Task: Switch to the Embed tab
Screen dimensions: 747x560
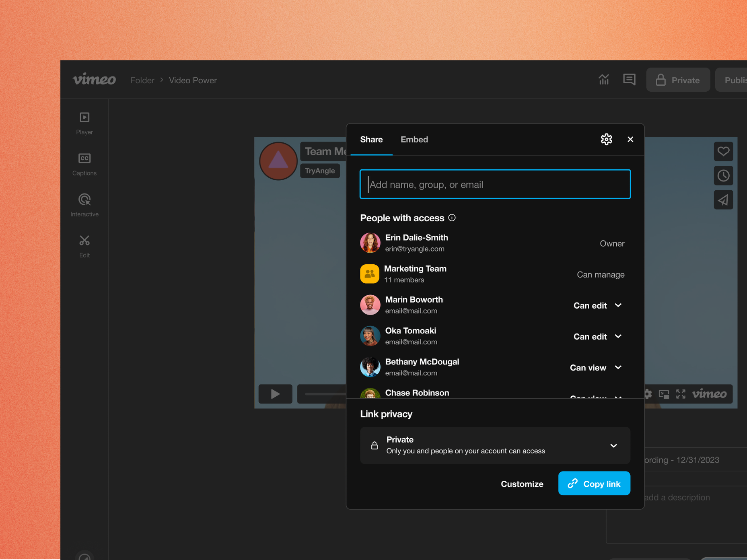Action: click(414, 139)
